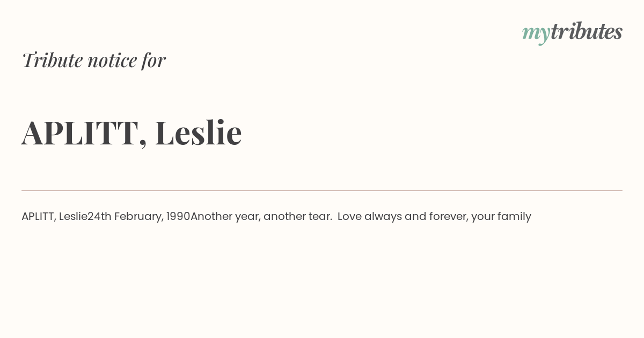Click the "Tribute notice for" subtitle
Viewport: 644px width, 338px height.
coord(93,60)
